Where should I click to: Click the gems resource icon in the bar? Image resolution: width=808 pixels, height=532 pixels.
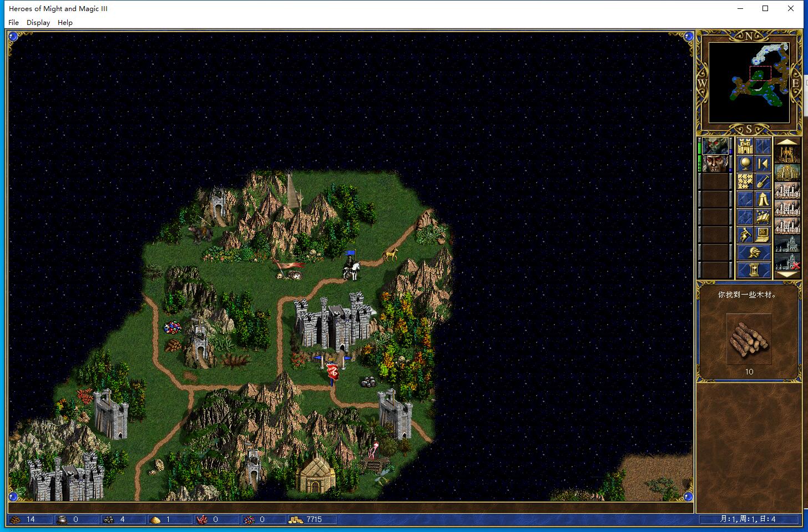(x=249, y=520)
